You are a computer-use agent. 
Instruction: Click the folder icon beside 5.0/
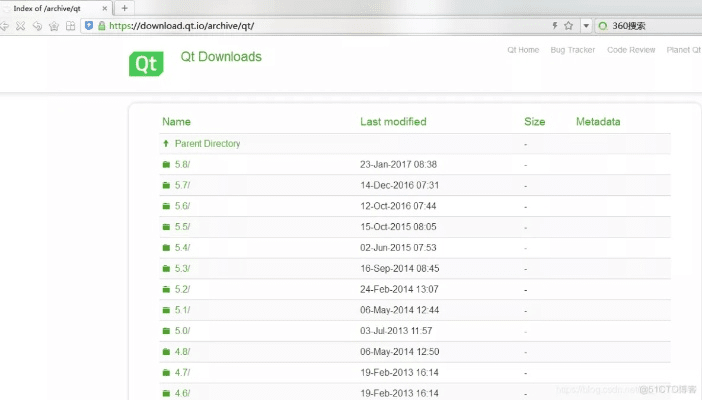click(x=166, y=331)
